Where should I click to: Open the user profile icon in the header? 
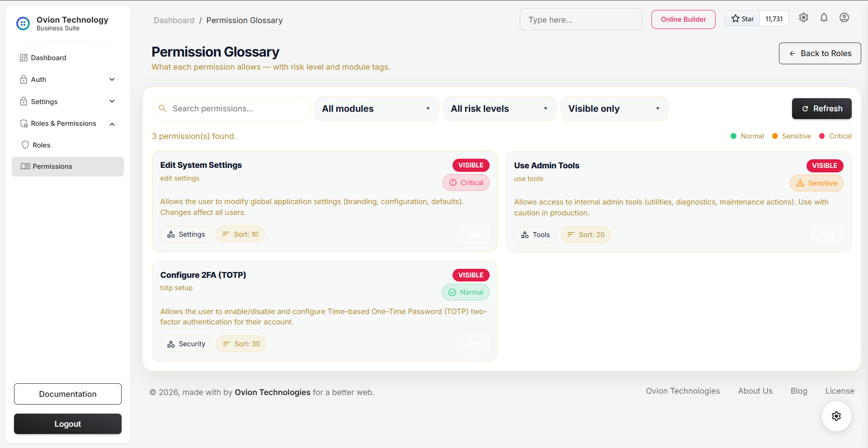click(844, 18)
